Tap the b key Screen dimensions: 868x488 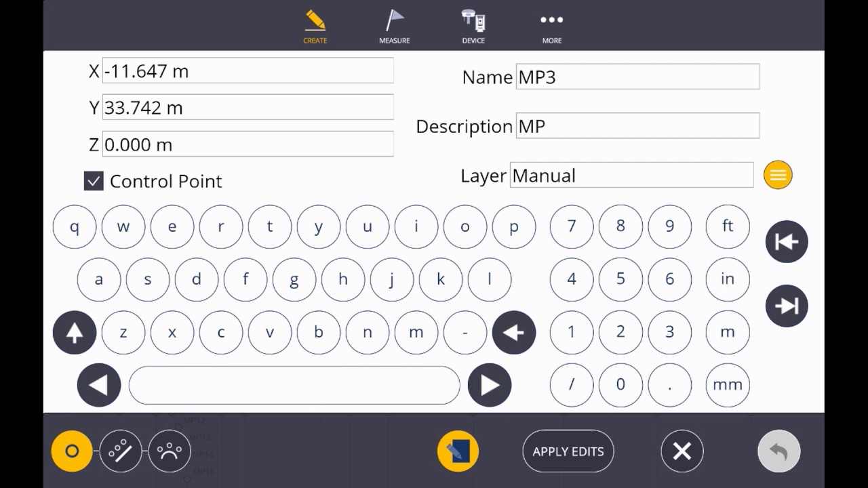click(319, 332)
